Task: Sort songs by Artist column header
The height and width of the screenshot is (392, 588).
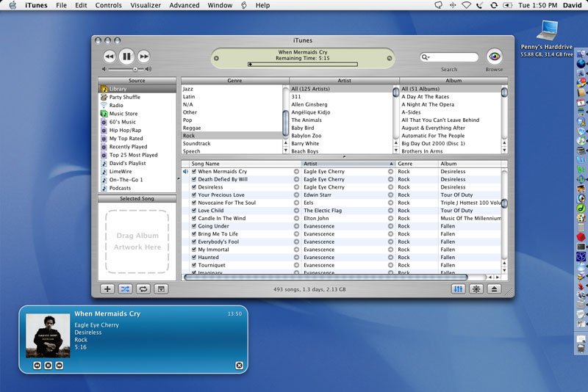Action: pyautogui.click(x=348, y=164)
